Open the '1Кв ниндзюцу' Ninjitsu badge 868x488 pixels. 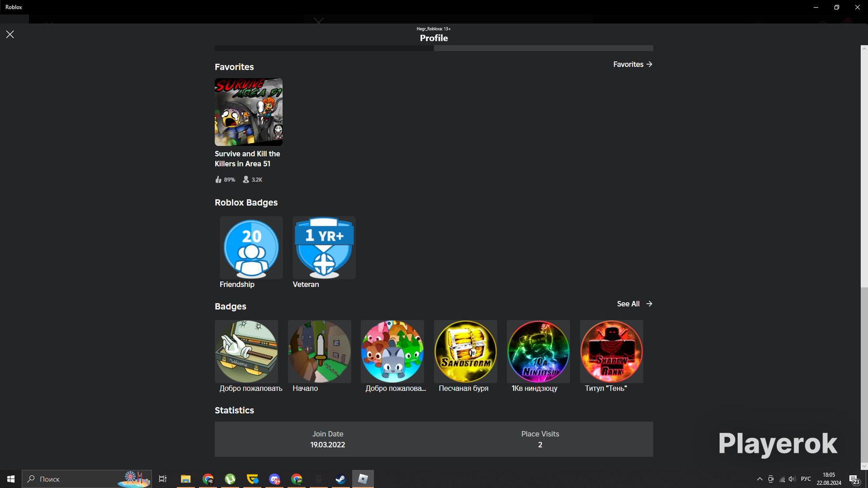pos(538,351)
